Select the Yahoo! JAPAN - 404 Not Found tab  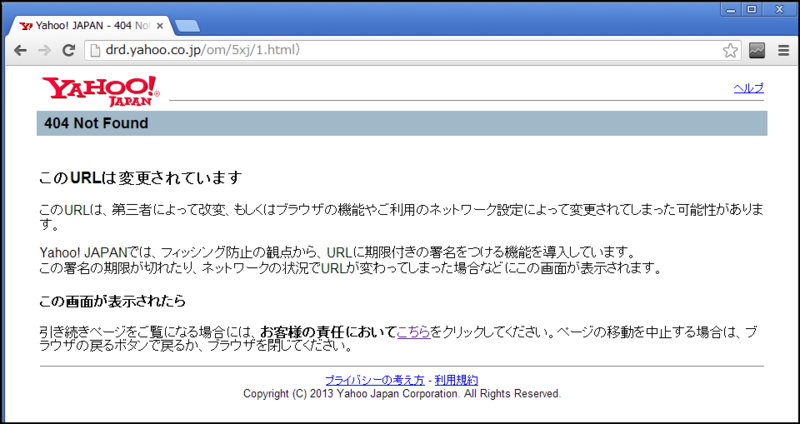(92, 26)
